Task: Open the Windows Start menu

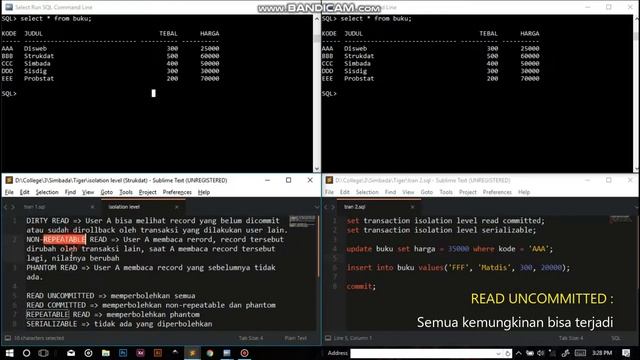Action: [x=9, y=353]
